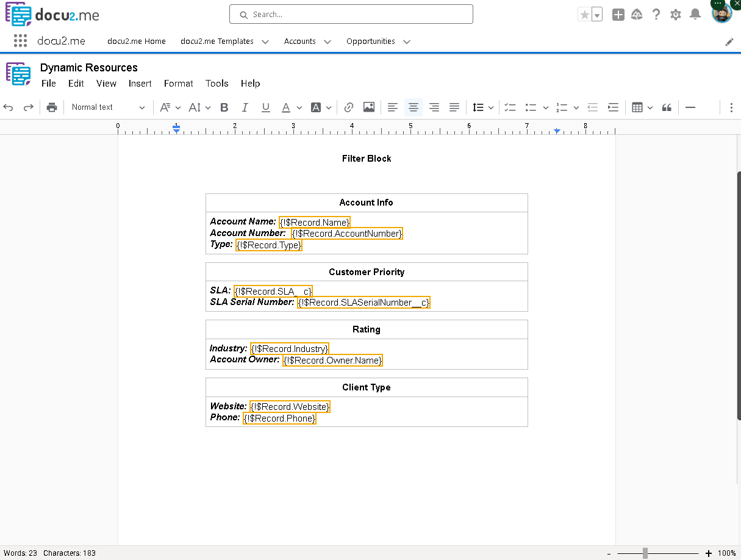Open user profile avatar

[722, 13]
